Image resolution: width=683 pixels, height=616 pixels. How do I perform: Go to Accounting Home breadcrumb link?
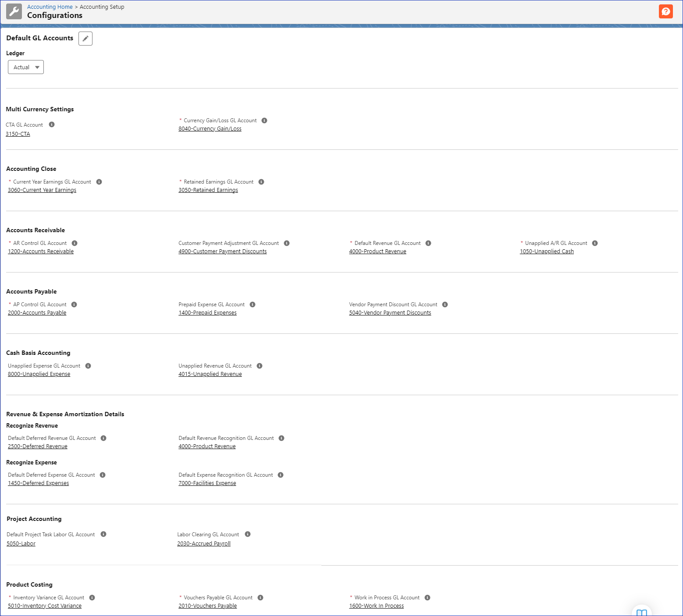tap(50, 7)
